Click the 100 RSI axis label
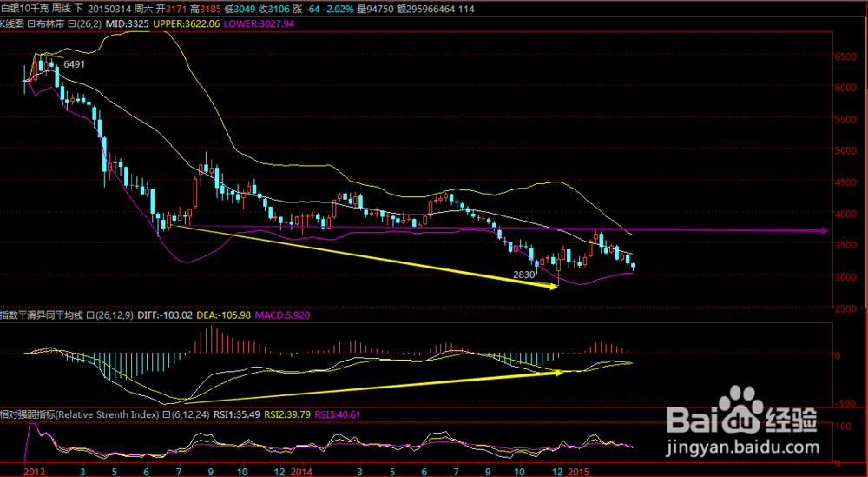Image resolution: width=868 pixels, height=477 pixels. coord(844,427)
